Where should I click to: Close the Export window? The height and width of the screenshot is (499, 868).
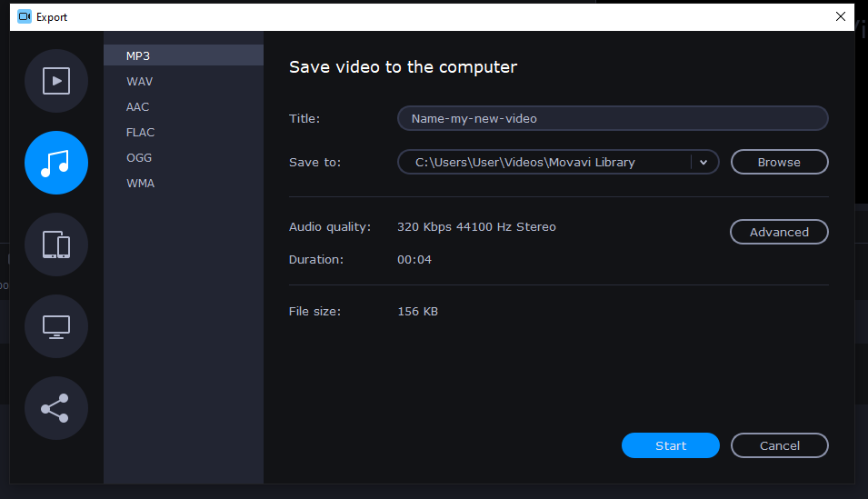[x=840, y=16]
